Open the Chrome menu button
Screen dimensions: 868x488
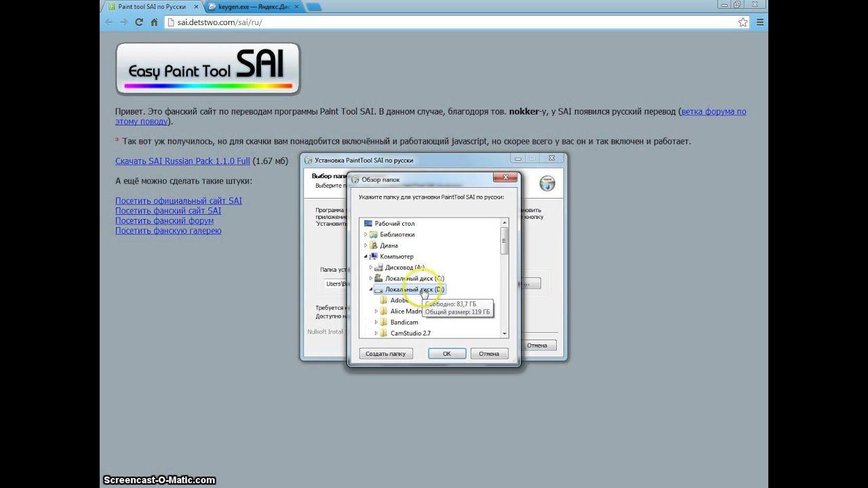[x=760, y=22]
